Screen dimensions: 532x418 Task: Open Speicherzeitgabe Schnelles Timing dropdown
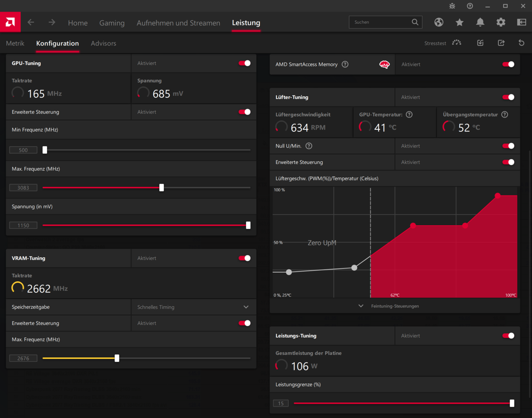[x=194, y=307]
